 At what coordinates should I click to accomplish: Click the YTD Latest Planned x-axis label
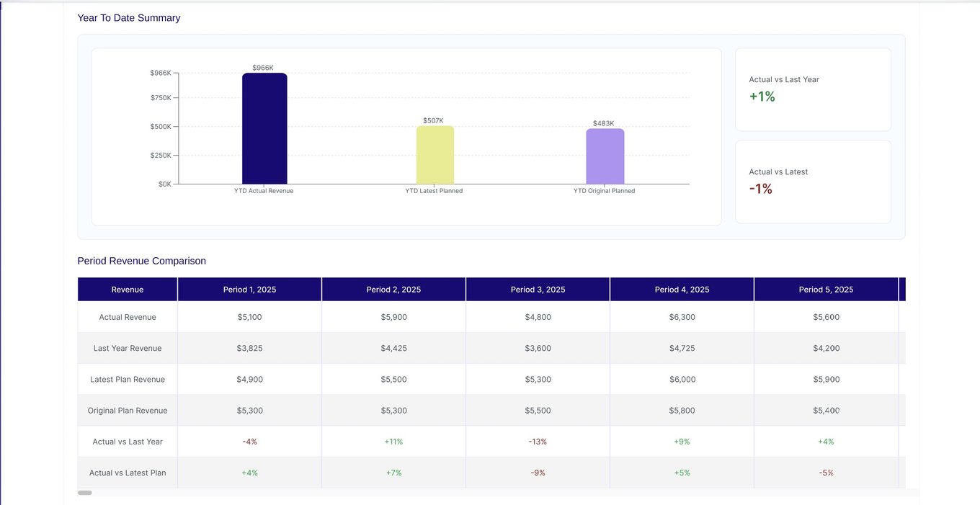434,191
